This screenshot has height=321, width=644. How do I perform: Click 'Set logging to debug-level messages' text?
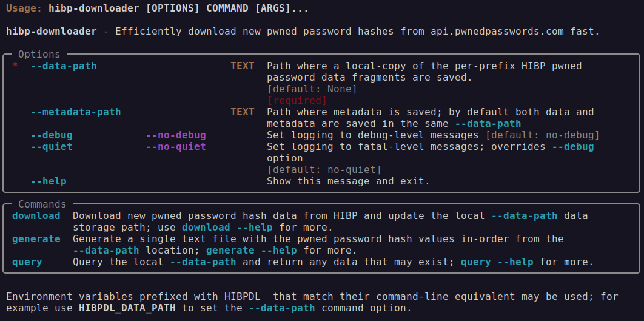tap(373, 135)
